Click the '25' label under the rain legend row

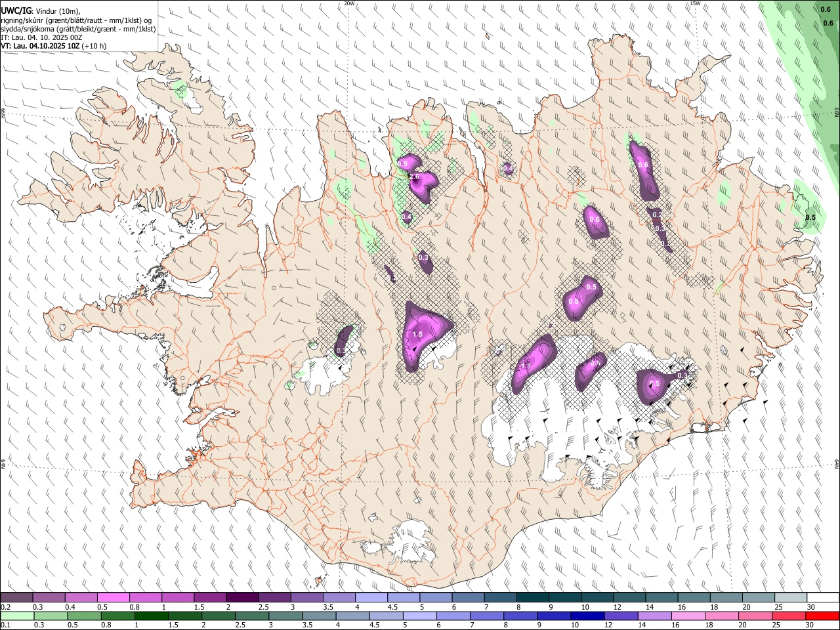coord(777,625)
